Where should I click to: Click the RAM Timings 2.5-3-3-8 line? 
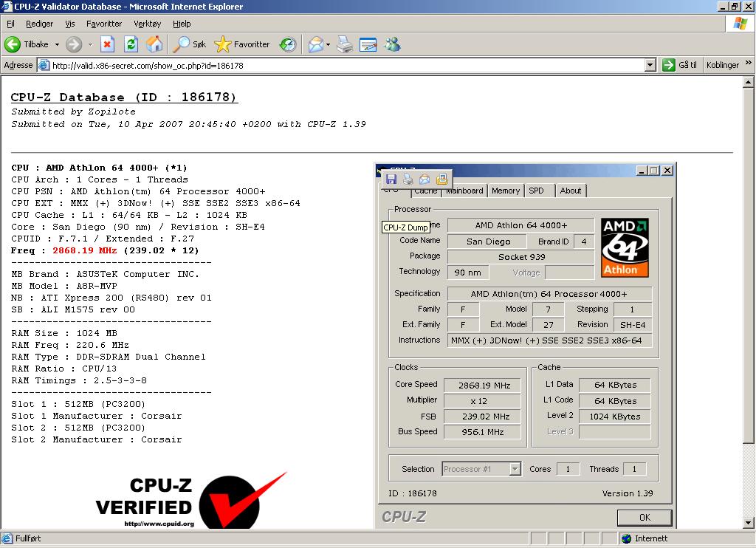pos(79,380)
